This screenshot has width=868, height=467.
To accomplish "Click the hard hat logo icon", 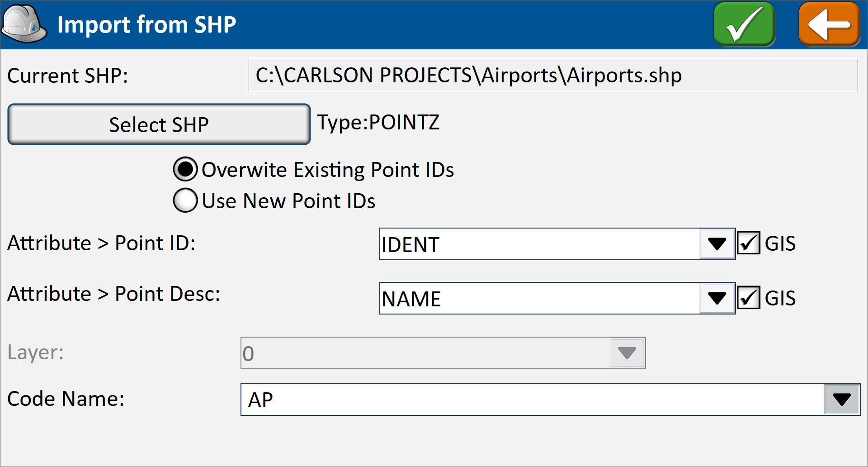I will click(x=24, y=24).
